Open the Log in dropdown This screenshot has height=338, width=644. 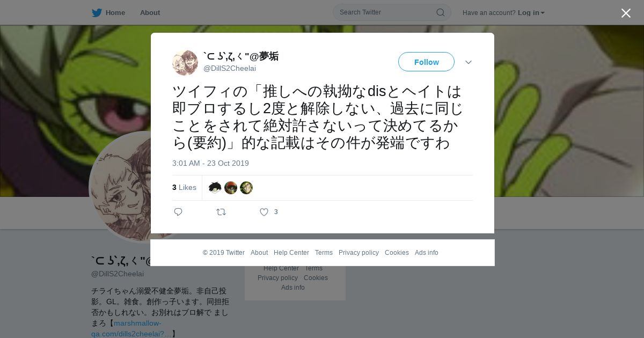click(531, 13)
